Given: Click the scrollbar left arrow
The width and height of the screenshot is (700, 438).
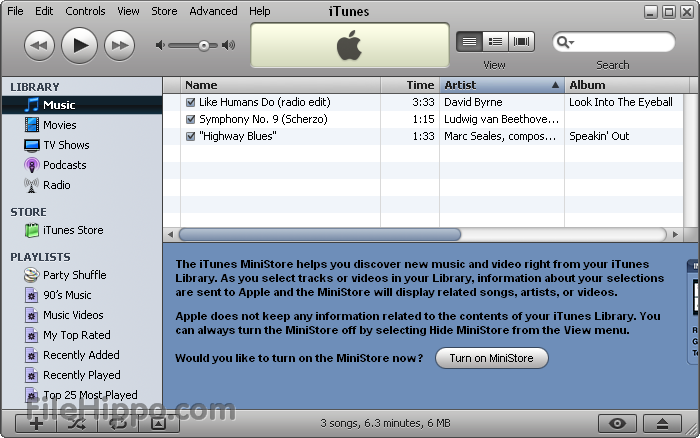Looking at the screenshot, I should pyautogui.click(x=170, y=234).
